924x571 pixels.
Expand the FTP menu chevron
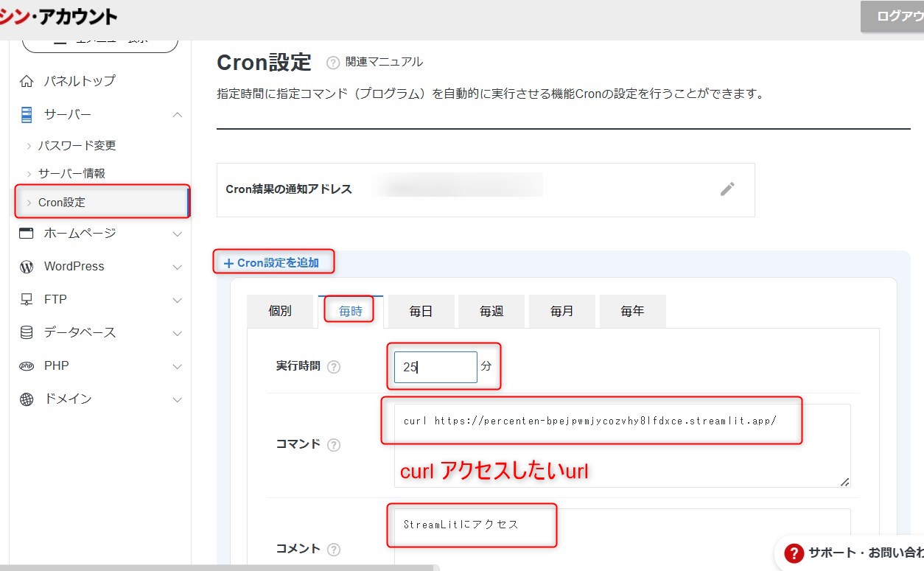click(177, 300)
